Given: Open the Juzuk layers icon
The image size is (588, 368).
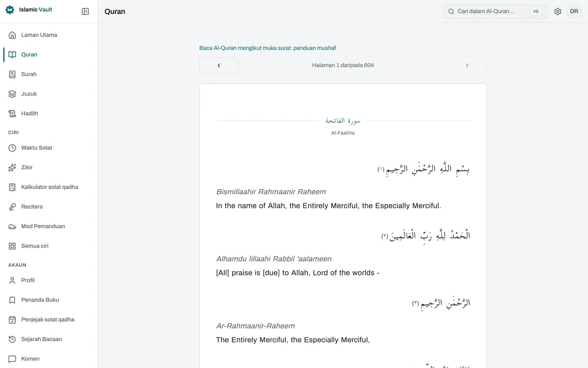Looking at the screenshot, I should 12,94.
